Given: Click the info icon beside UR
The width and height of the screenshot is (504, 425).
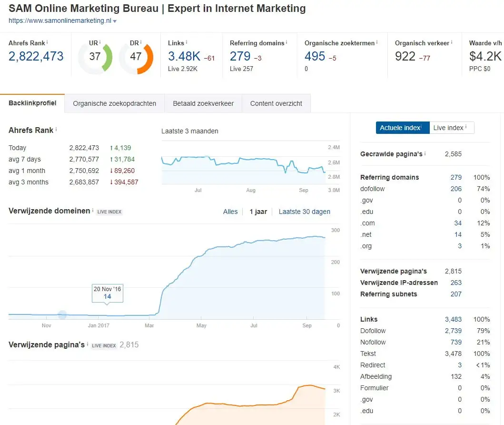Looking at the screenshot, I should coord(100,42).
